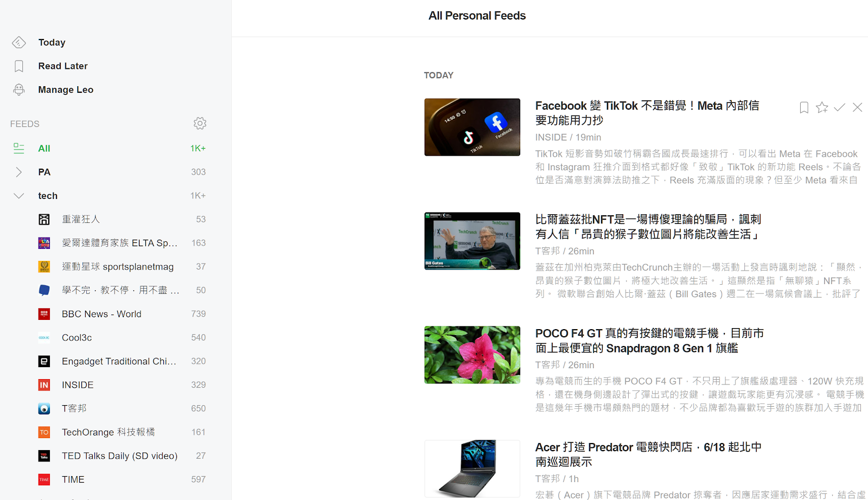Viewport: 868px width, 500px height.
Task: Click the BBC News feed favicon
Action: (x=44, y=314)
